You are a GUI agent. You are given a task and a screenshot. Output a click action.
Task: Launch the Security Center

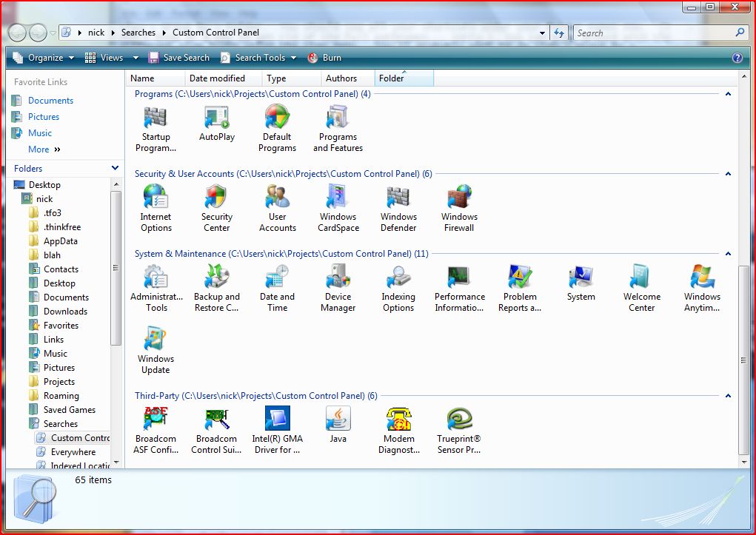[216, 209]
